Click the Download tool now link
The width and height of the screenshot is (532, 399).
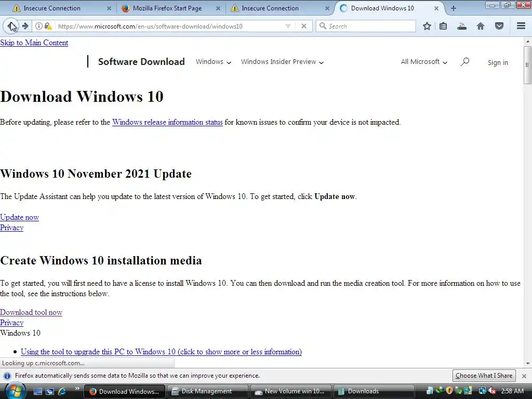pyautogui.click(x=31, y=312)
